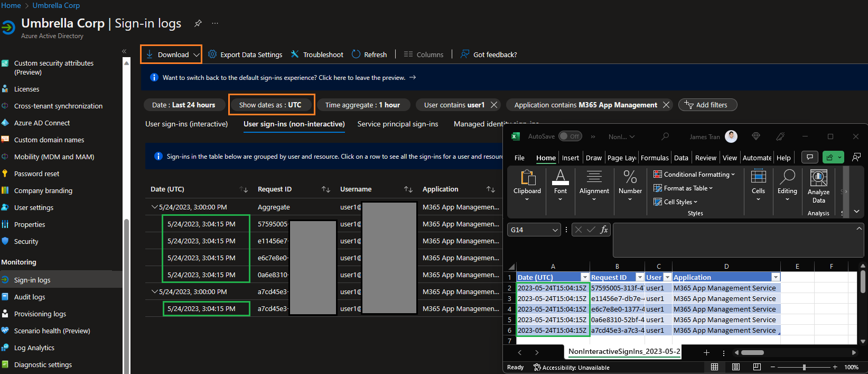The height and width of the screenshot is (374, 868).
Task: Remove the User contains user1 filter
Action: point(494,105)
